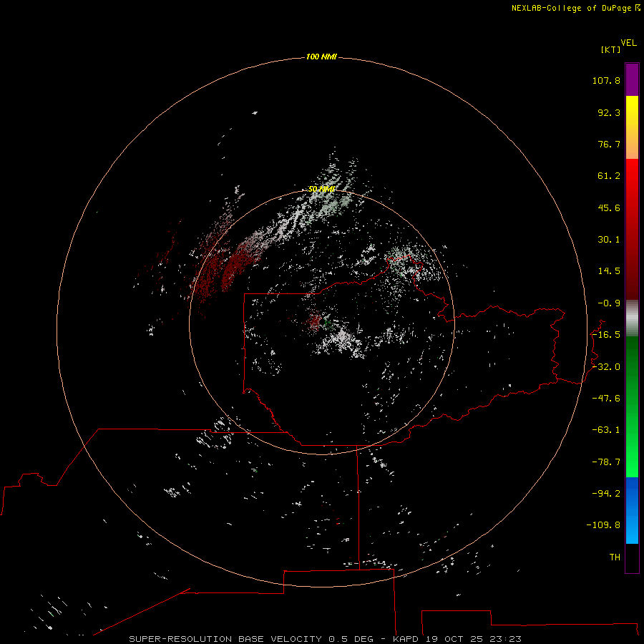Click the 23:23 timestamp in the caption
This screenshot has height=644, width=644.
pyautogui.click(x=506, y=639)
